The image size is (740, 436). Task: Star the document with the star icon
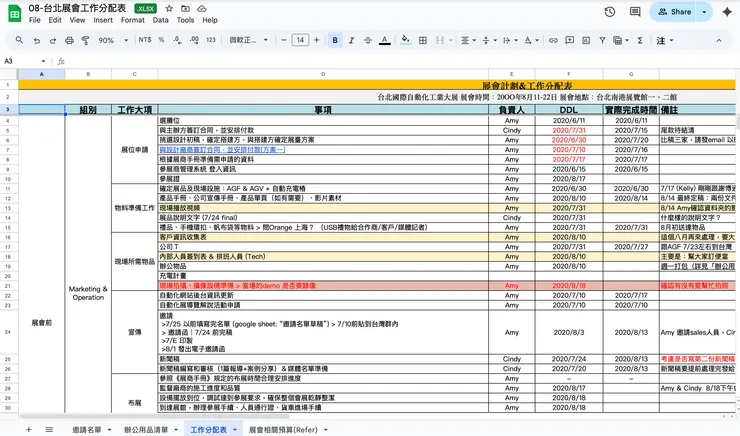[169, 8]
